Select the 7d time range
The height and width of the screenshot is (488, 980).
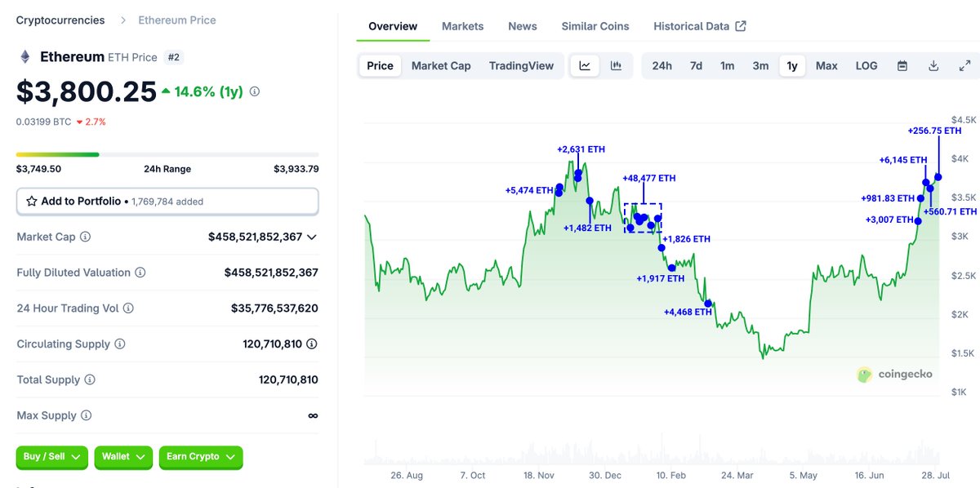click(696, 65)
